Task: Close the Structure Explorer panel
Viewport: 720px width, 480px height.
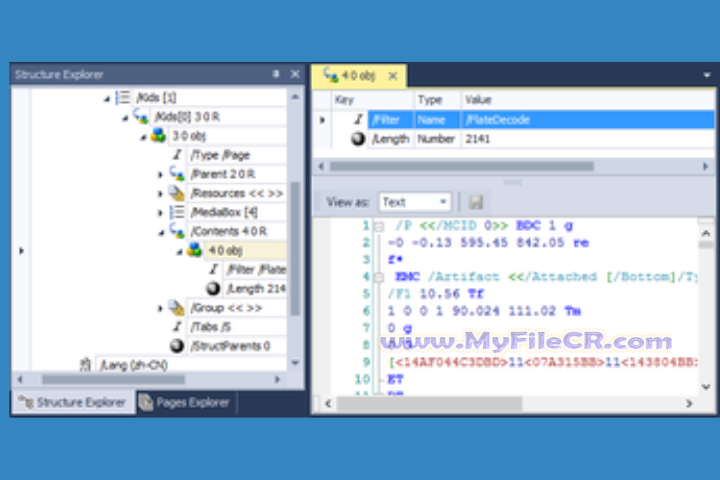Action: (x=295, y=73)
